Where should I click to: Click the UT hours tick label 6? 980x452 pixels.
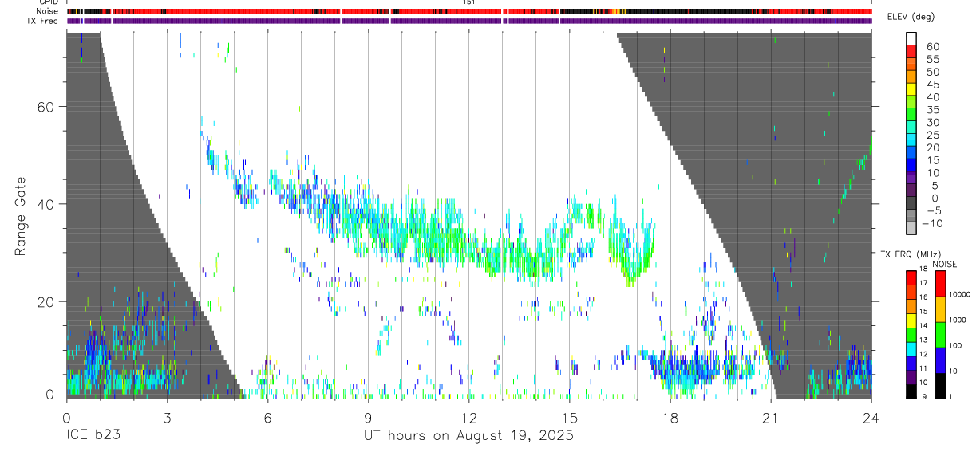267,417
